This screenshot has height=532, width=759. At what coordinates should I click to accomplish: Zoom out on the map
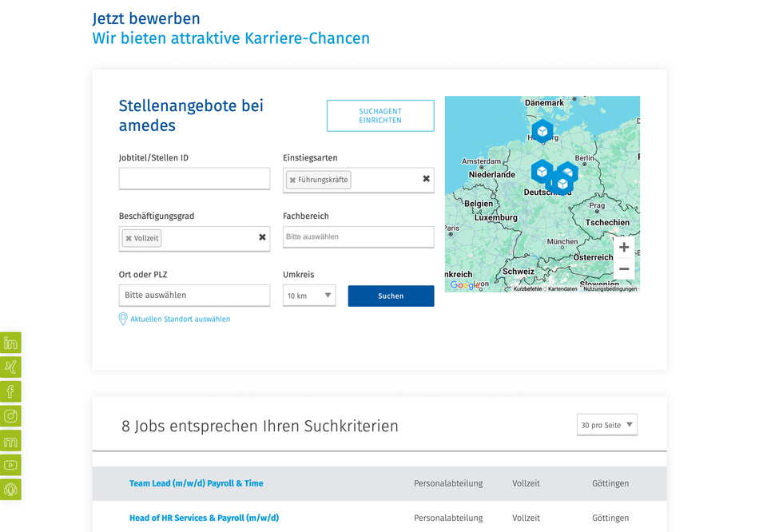click(624, 268)
